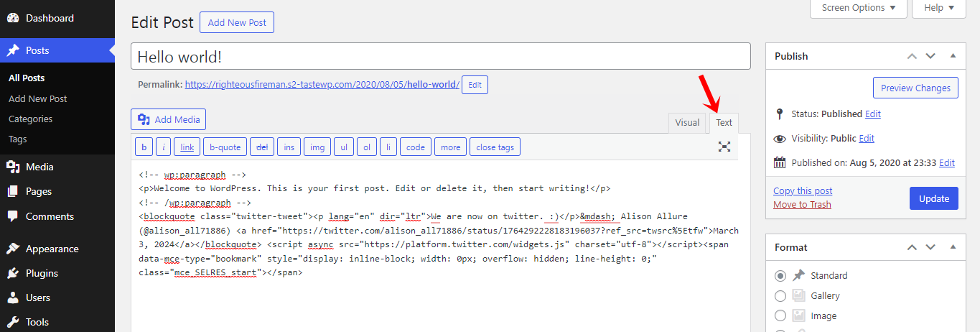Insert list item with li button
980x332 pixels.
tap(388, 147)
